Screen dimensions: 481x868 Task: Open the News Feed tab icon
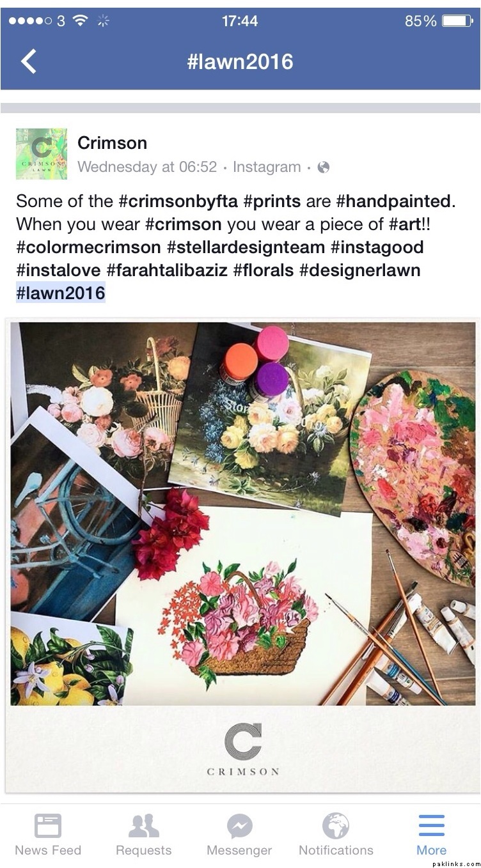(x=48, y=826)
